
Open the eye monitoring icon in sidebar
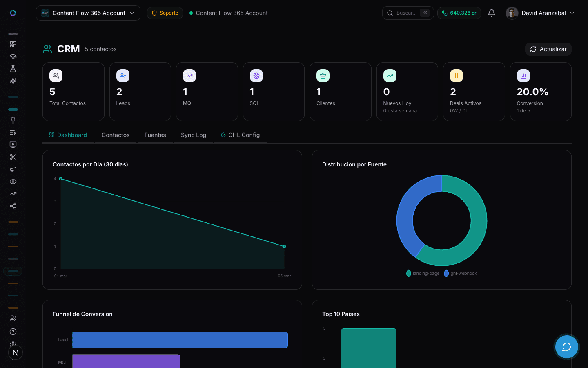[x=13, y=182]
